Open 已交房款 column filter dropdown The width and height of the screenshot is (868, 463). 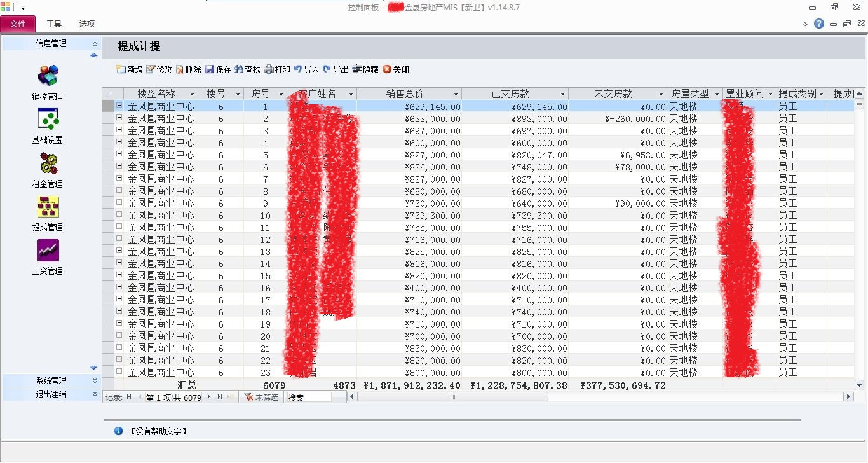pyautogui.click(x=562, y=94)
